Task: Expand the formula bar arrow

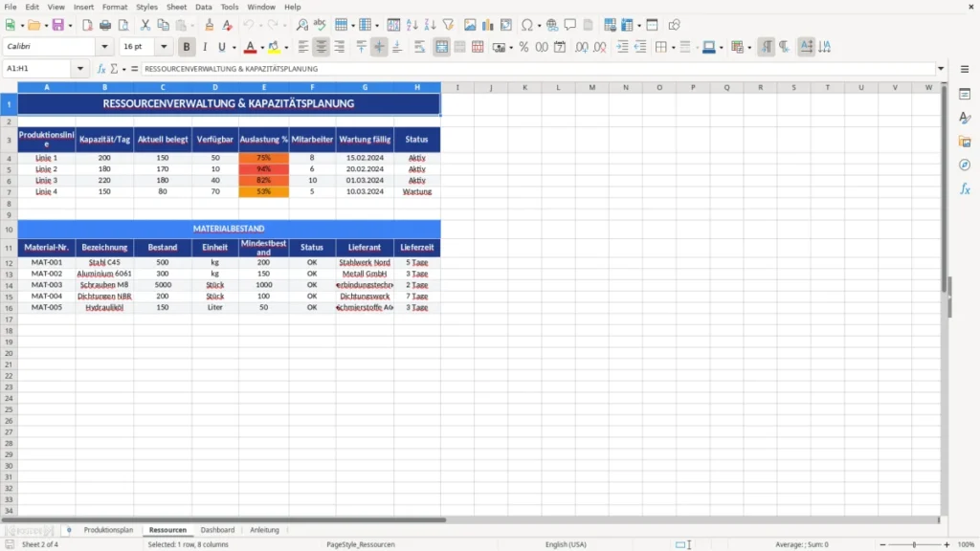Action: pyautogui.click(x=941, y=69)
